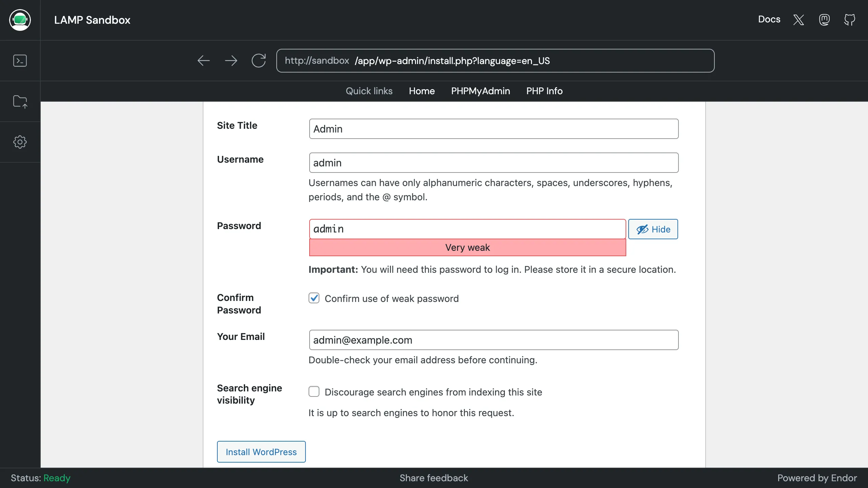Click the browser forward navigation arrow
This screenshot has width=868, height=488.
[231, 61]
